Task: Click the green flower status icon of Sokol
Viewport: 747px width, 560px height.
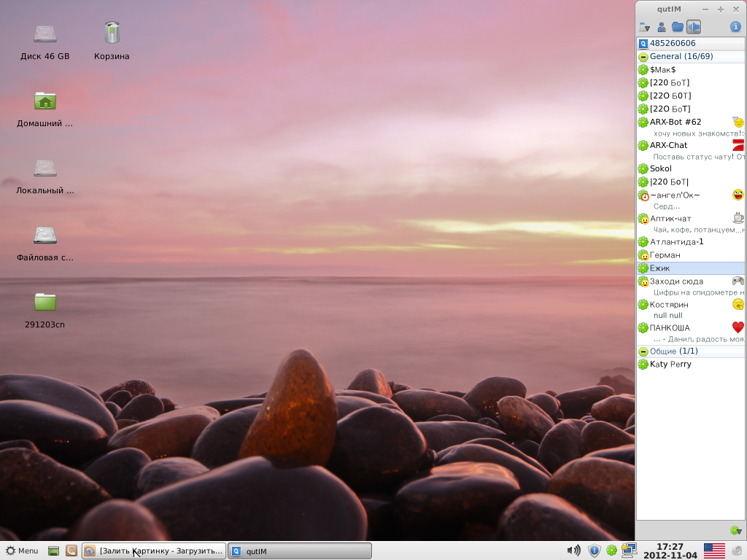Action: 643,168
